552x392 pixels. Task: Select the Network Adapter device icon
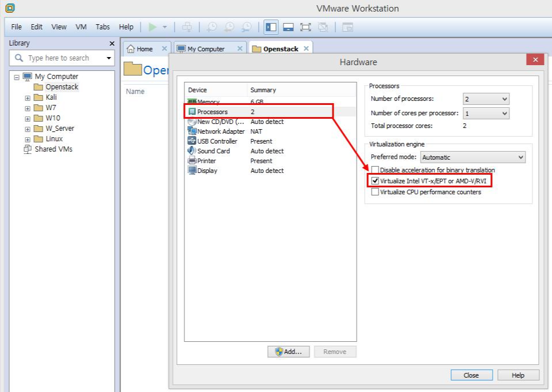pos(192,131)
